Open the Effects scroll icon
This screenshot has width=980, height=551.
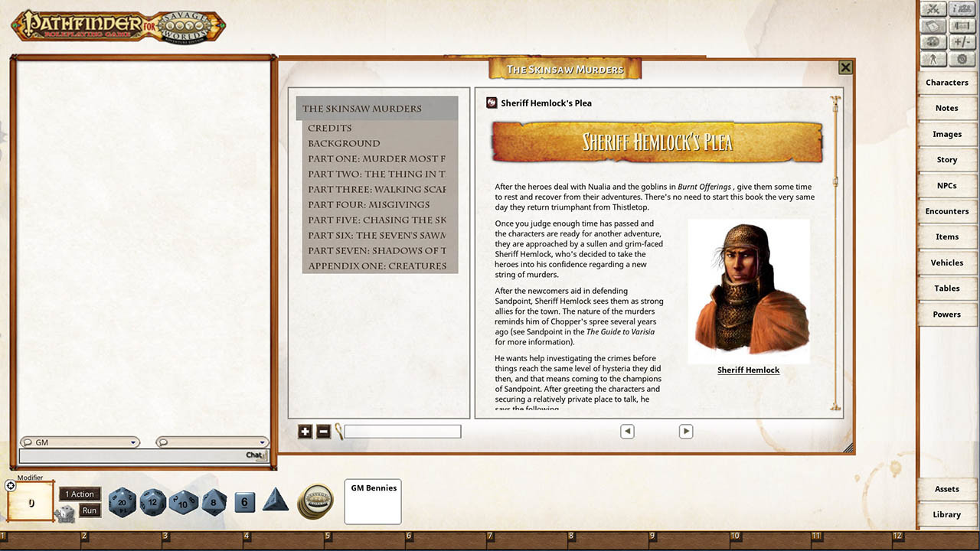click(x=962, y=26)
